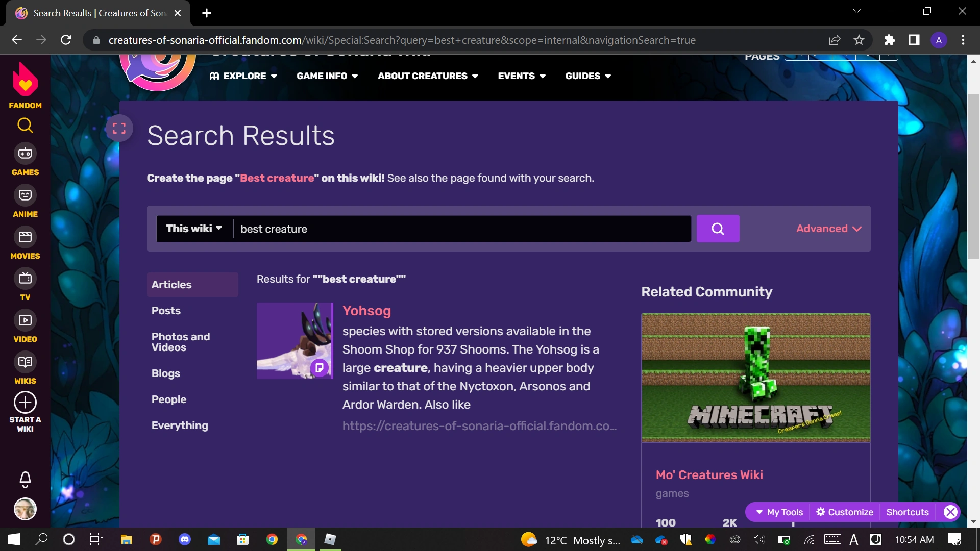The height and width of the screenshot is (551, 980).
Task: Expand the This wiki scope dropdown
Action: (x=194, y=229)
